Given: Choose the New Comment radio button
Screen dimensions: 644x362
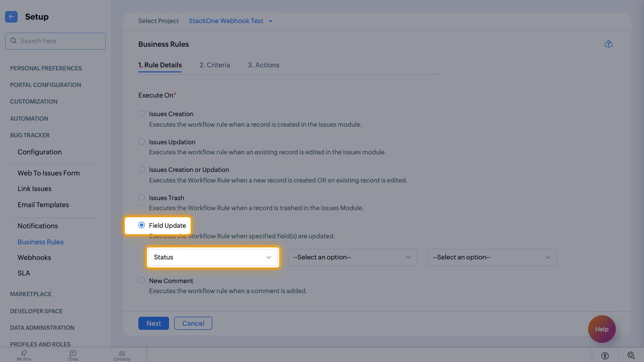Looking at the screenshot, I should [141, 281].
